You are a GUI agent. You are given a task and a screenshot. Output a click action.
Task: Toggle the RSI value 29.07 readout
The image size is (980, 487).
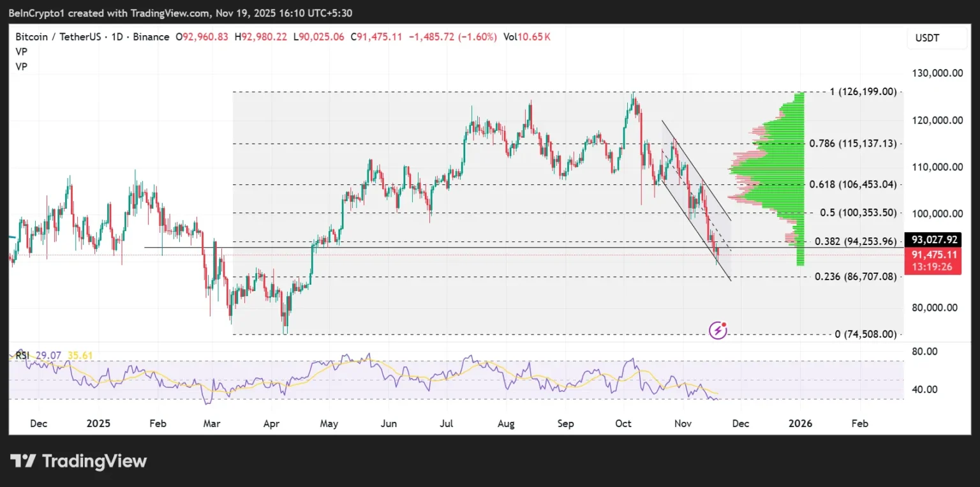pyautogui.click(x=48, y=355)
